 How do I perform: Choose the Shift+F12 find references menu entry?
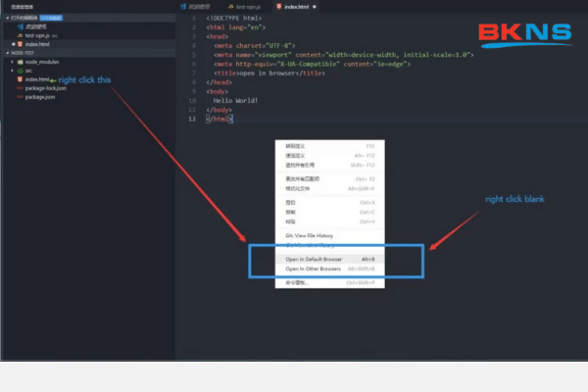point(330,165)
